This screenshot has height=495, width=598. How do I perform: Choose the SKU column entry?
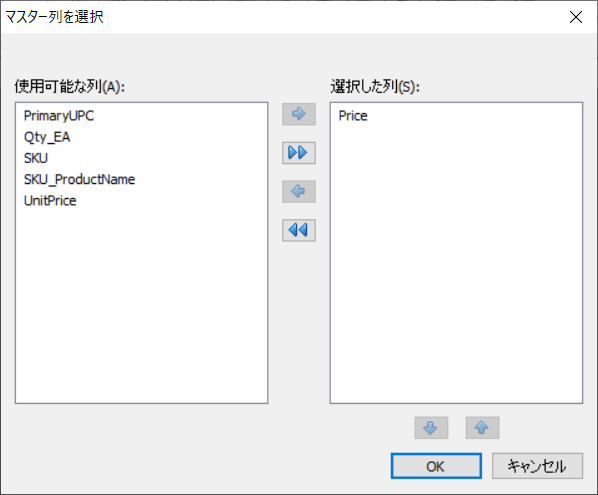click(36, 158)
